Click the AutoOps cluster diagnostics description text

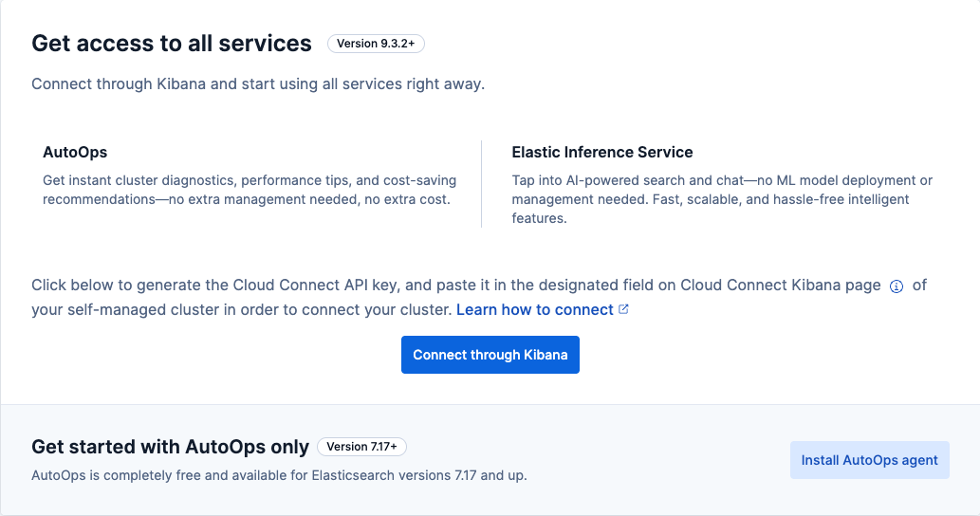pos(250,190)
